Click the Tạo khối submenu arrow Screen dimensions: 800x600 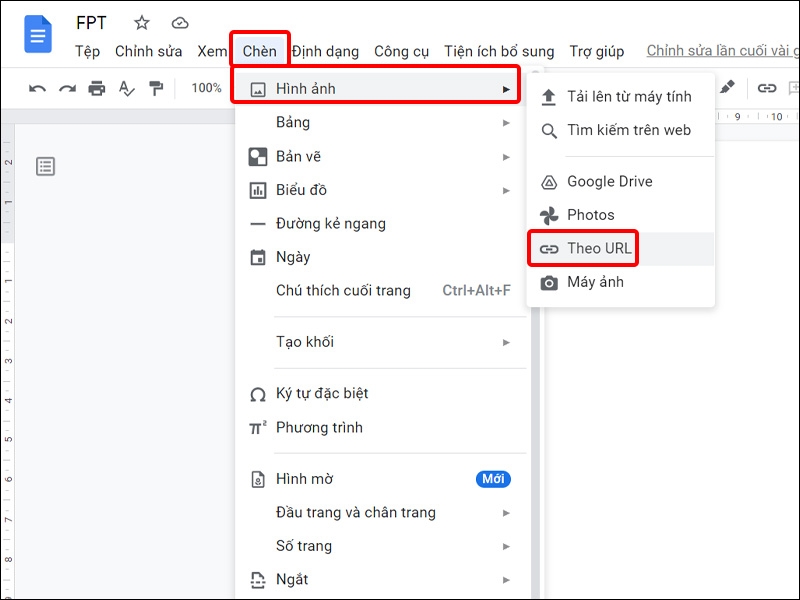[506, 342]
